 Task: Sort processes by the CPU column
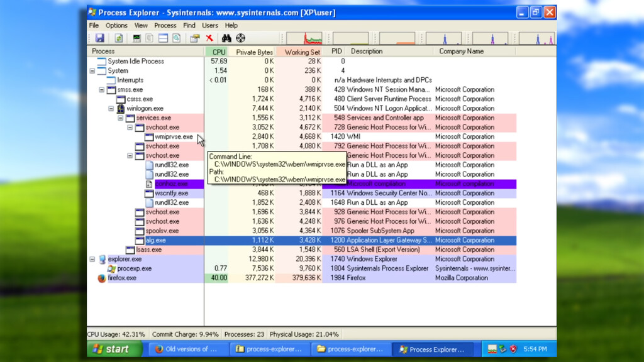coord(218,51)
